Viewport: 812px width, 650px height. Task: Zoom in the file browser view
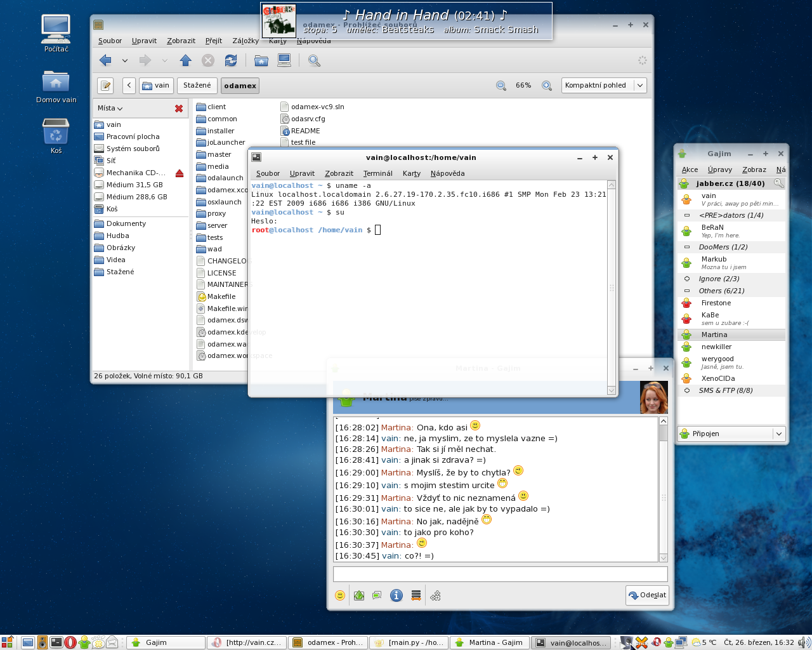pos(547,85)
